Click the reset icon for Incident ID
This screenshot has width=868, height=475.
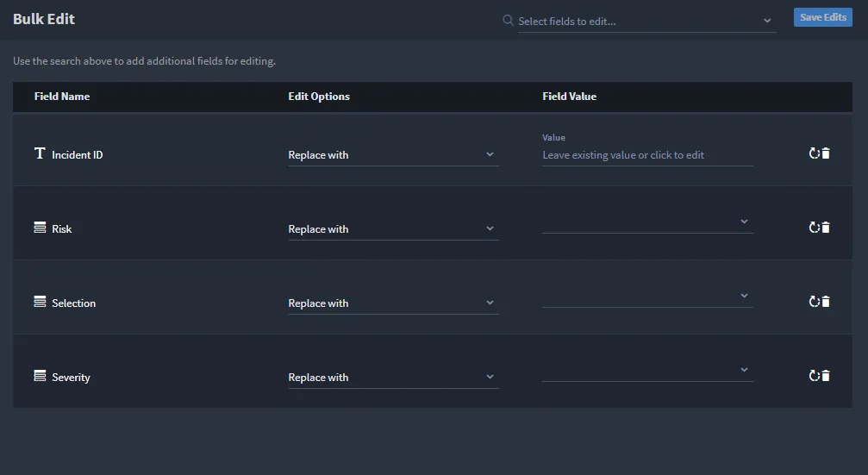coord(814,153)
